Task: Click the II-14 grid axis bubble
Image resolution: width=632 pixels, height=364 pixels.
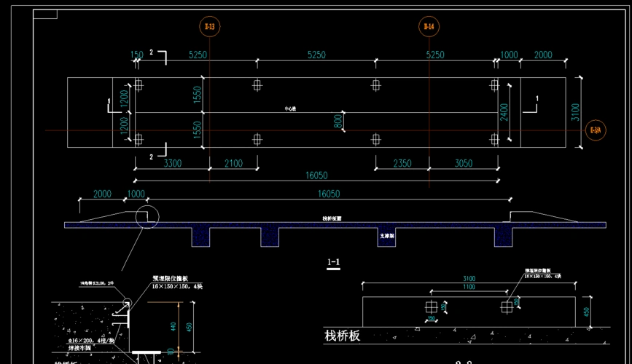Action: point(429,28)
